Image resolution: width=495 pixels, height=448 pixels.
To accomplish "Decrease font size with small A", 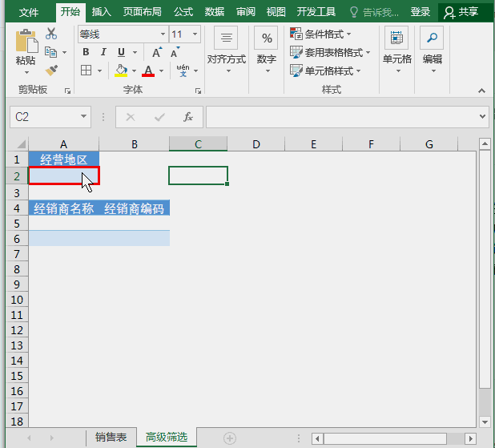I will click(175, 52).
